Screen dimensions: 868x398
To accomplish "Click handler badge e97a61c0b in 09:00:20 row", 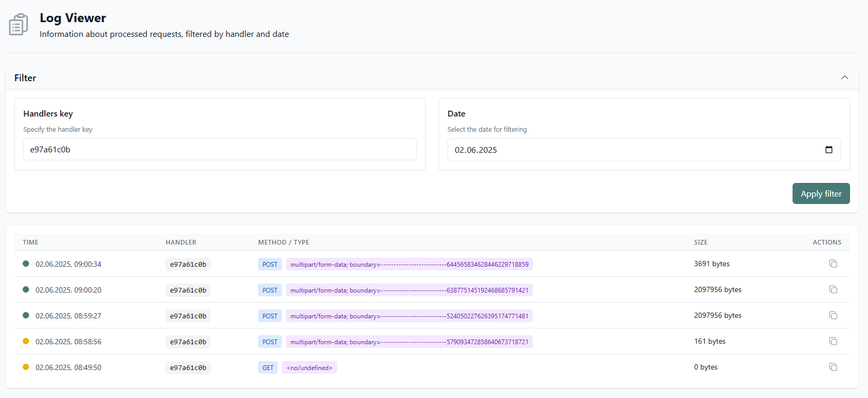I will (x=188, y=290).
